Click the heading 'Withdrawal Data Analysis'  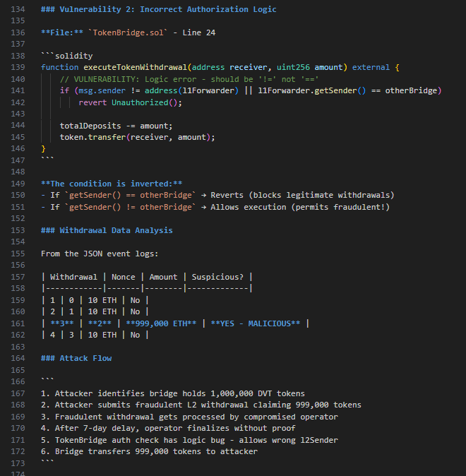tap(116, 230)
